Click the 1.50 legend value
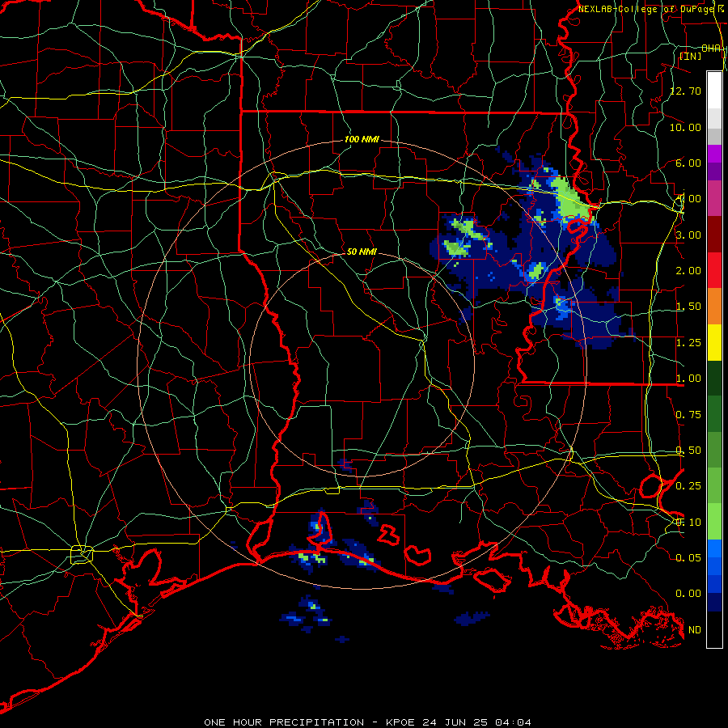728x728 pixels. click(688, 307)
